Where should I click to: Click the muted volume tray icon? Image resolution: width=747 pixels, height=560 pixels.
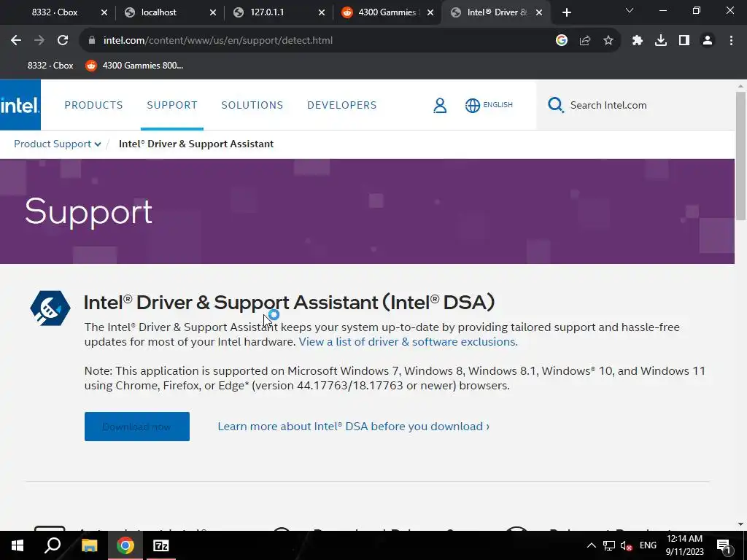[x=626, y=545]
